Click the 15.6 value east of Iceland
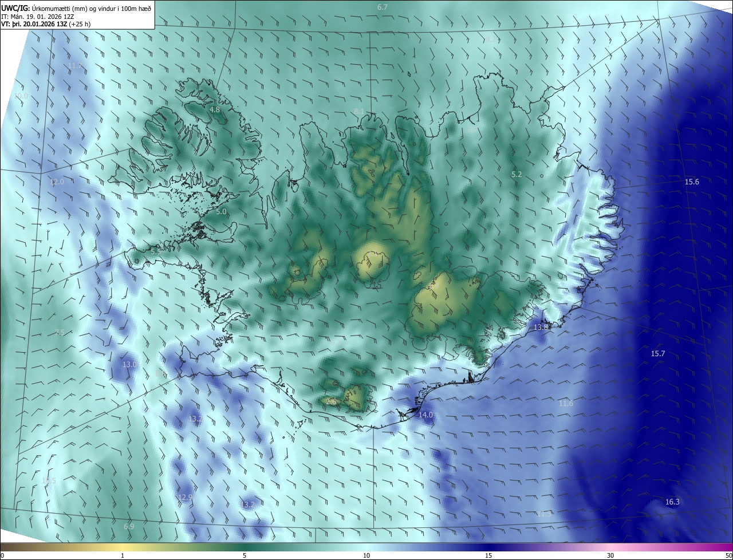Image resolution: width=733 pixels, height=560 pixels. (x=692, y=182)
